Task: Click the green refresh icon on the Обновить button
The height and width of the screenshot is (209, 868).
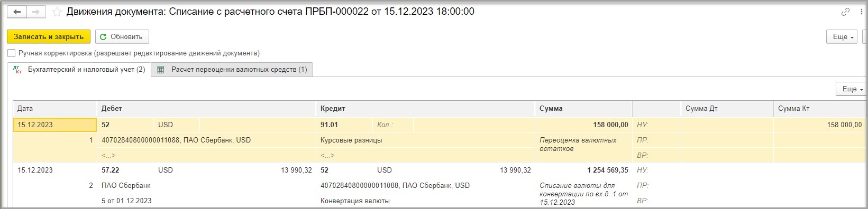Action: [x=103, y=37]
